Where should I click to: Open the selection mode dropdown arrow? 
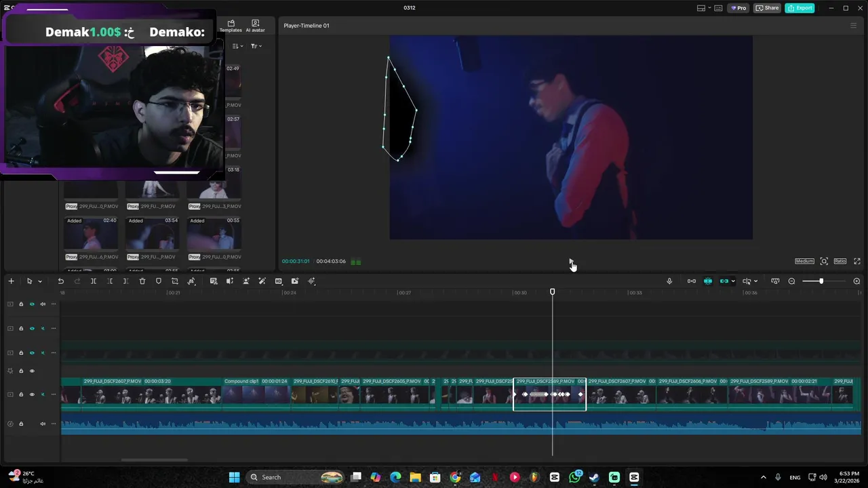40,281
